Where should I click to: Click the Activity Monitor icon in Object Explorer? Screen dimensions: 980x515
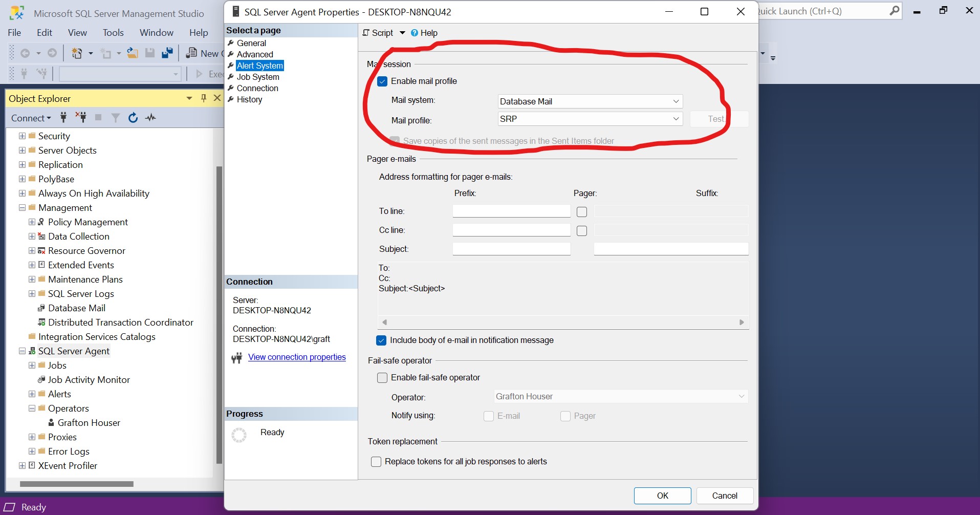(150, 118)
